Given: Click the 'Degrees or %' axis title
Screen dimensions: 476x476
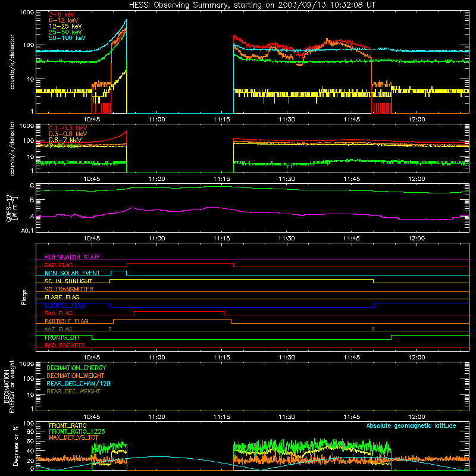Looking at the screenshot, I should [15, 446].
